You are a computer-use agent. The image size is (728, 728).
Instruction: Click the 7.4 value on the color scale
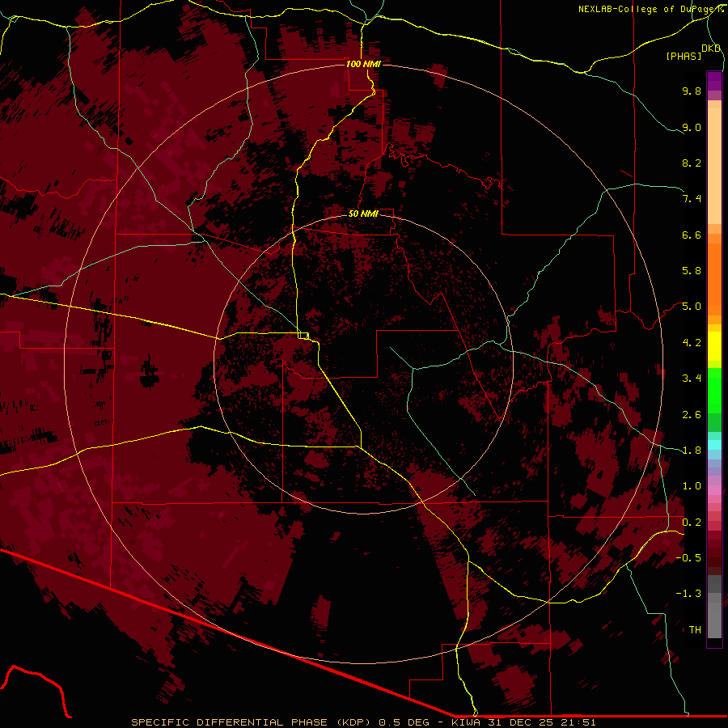tap(692, 199)
